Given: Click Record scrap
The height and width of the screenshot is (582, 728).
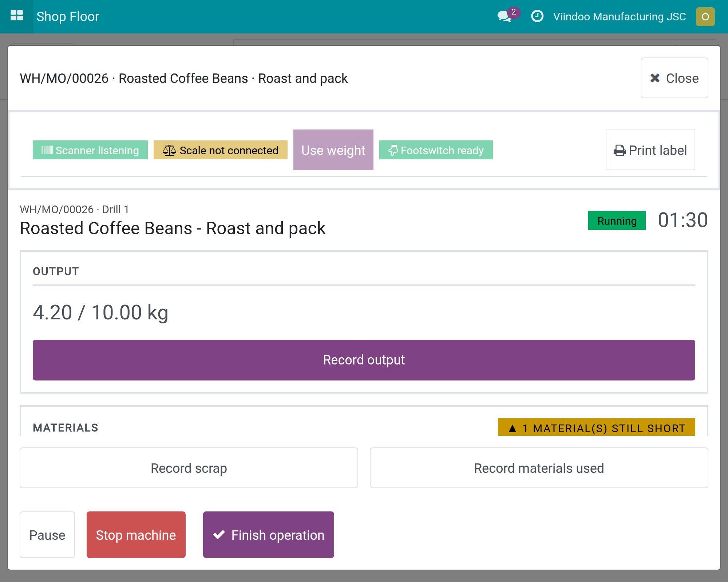Looking at the screenshot, I should 189,468.
